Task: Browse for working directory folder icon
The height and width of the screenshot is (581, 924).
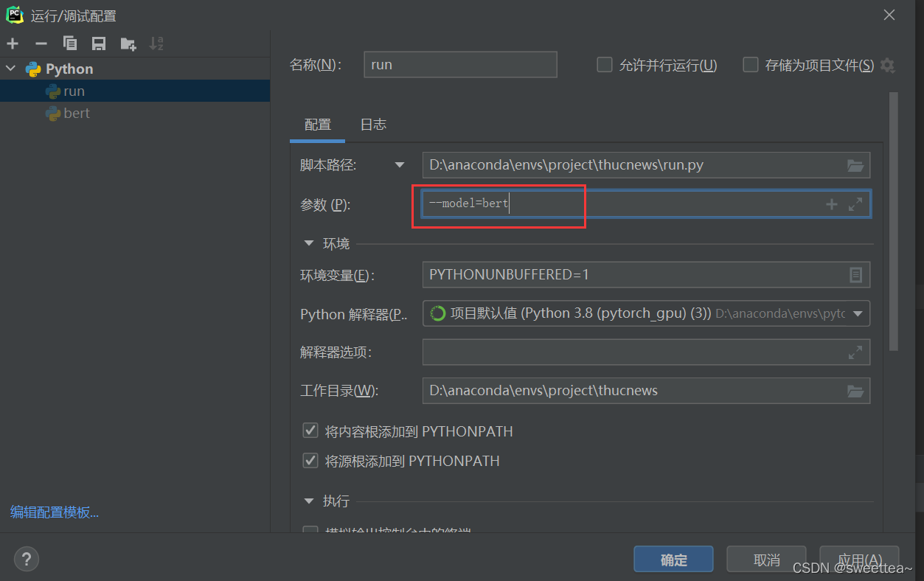Action: (855, 390)
